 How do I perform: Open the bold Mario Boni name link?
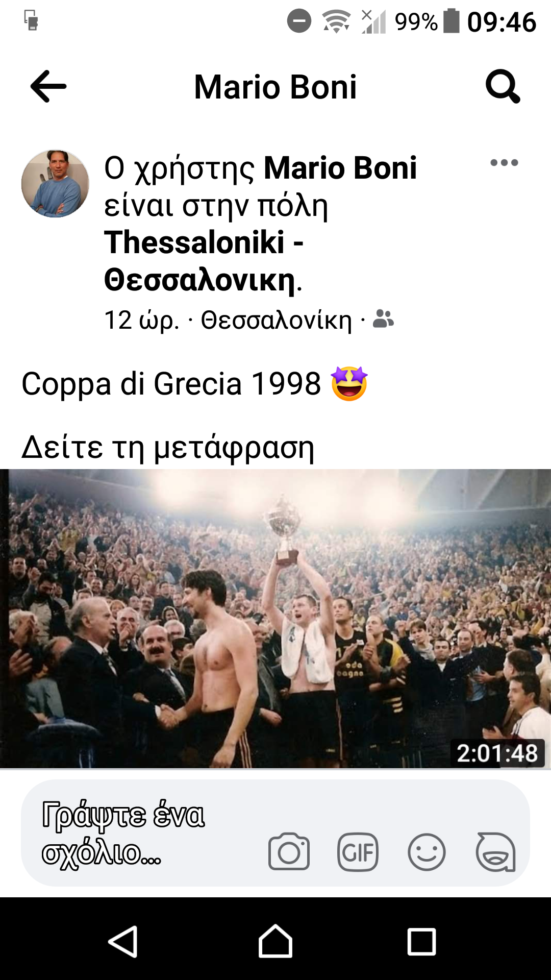(340, 168)
